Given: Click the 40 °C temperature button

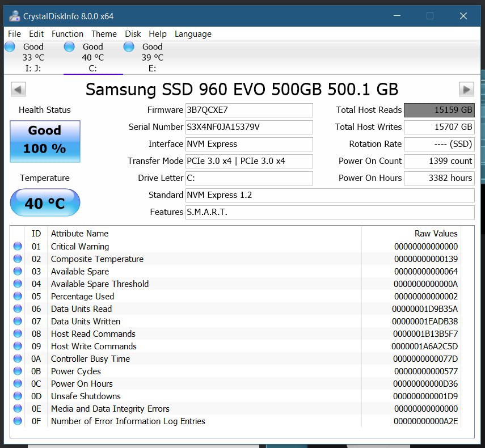Looking at the screenshot, I should [x=45, y=202].
